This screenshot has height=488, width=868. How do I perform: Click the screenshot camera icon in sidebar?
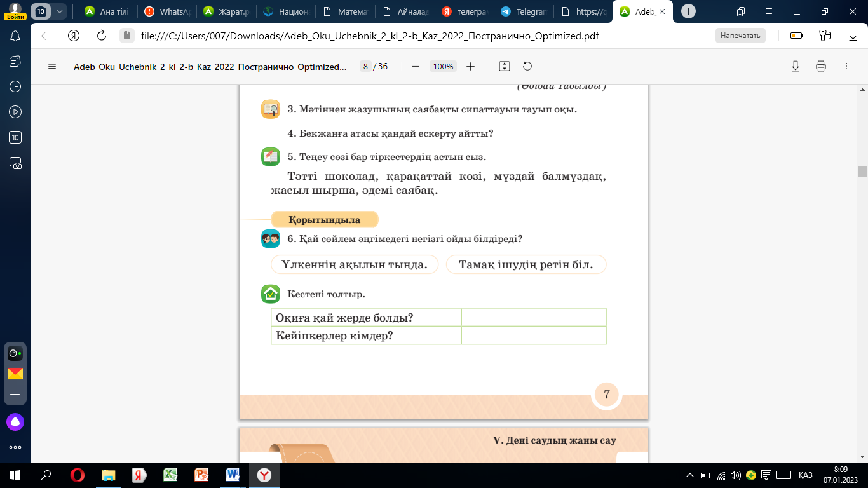coord(15,163)
